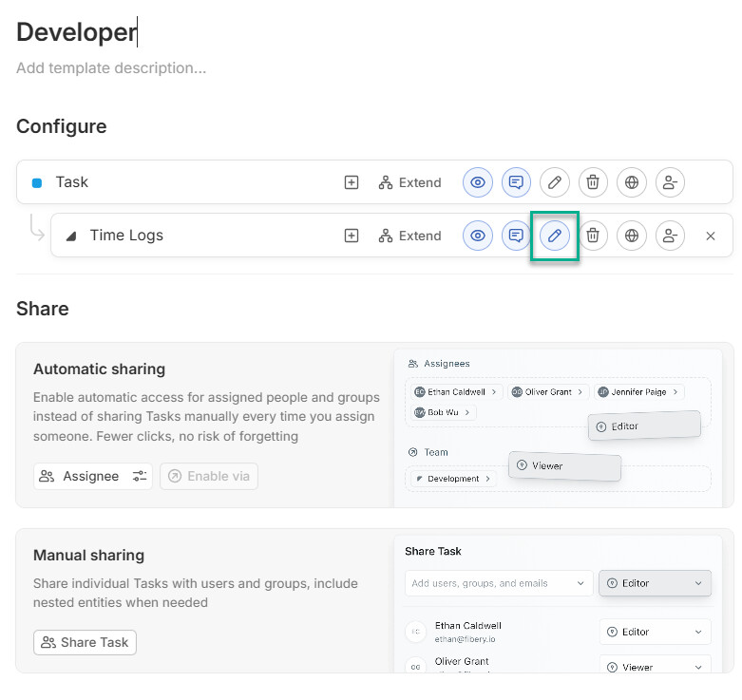
Task: Click the remove-user icon in Task row
Action: coord(670,182)
